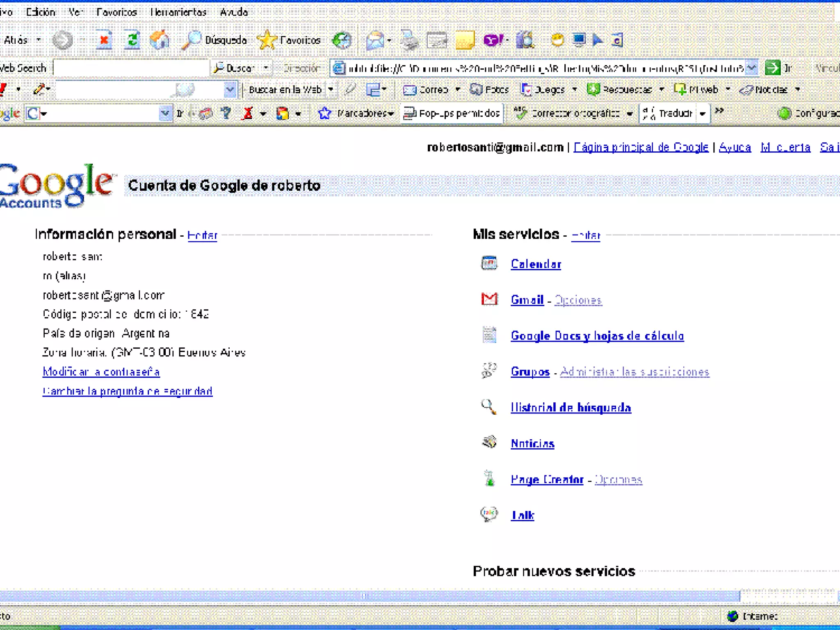Toggle the Pop-ups permitidos button

tap(452, 113)
